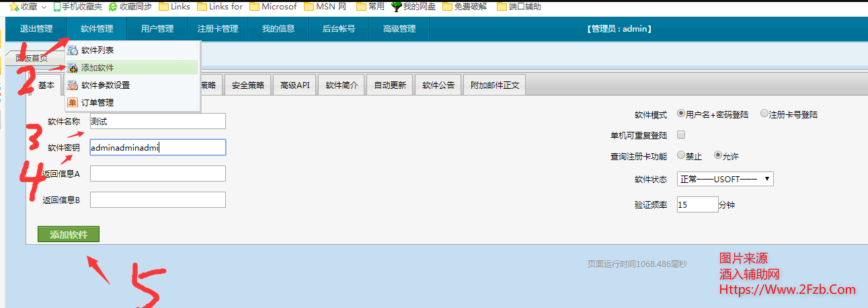
Task: Open the 用户管理 menu
Action: (157, 29)
